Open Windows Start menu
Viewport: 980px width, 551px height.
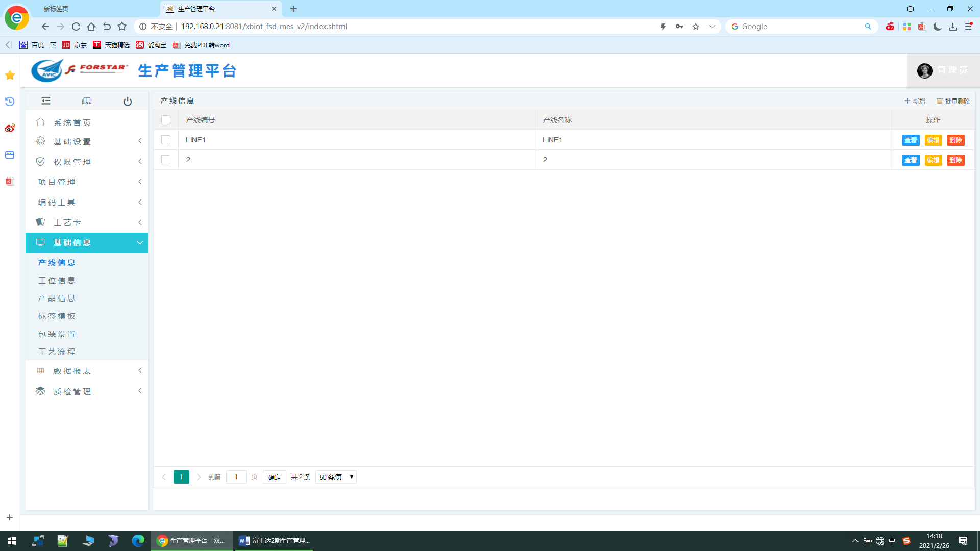12,541
